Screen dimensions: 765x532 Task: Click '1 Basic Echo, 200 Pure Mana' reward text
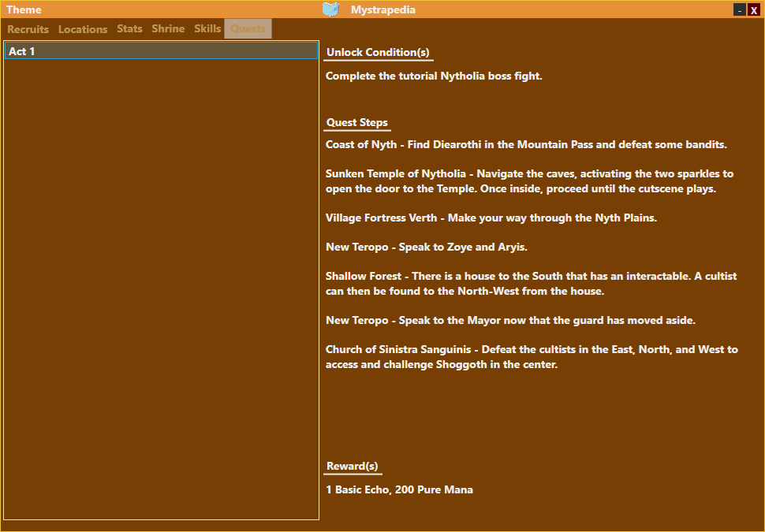coord(399,489)
